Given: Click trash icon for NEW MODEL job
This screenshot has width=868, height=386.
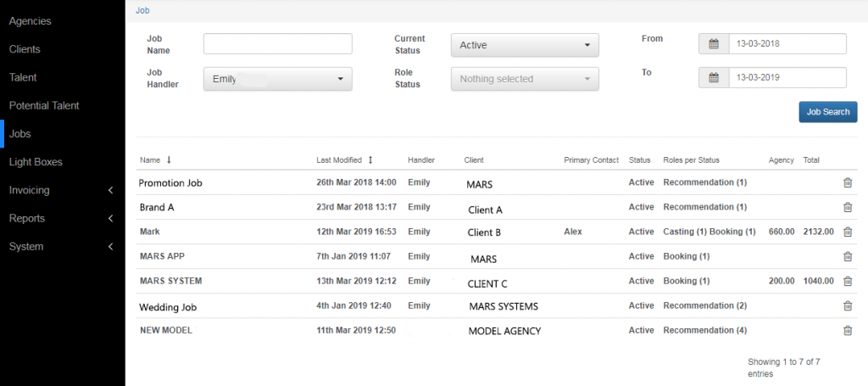Looking at the screenshot, I should (x=847, y=330).
